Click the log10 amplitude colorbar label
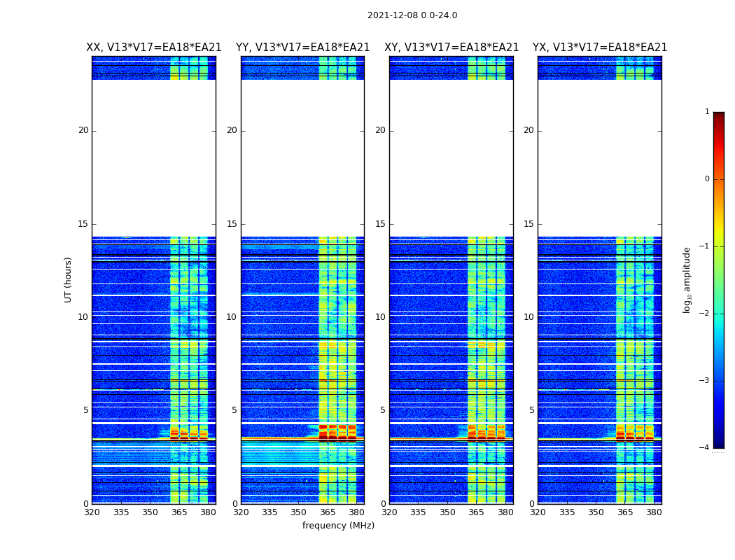 (687, 279)
